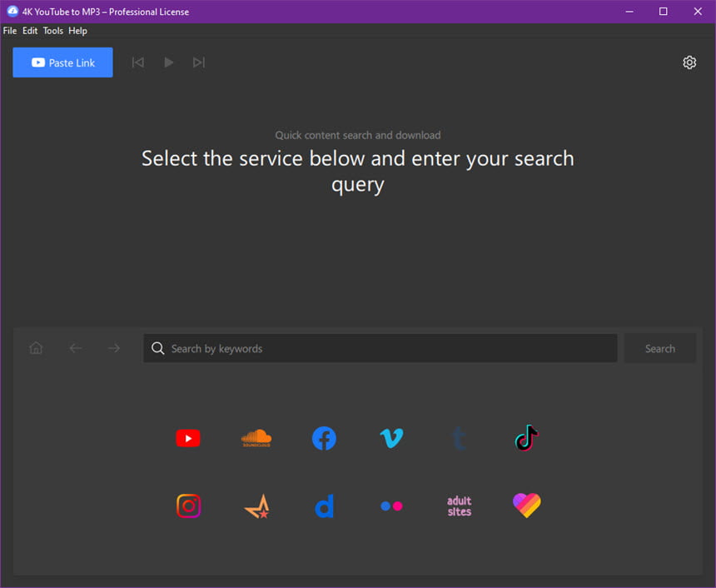Image resolution: width=716 pixels, height=588 pixels.
Task: Select the Dailymotion service icon
Action: [x=325, y=506]
